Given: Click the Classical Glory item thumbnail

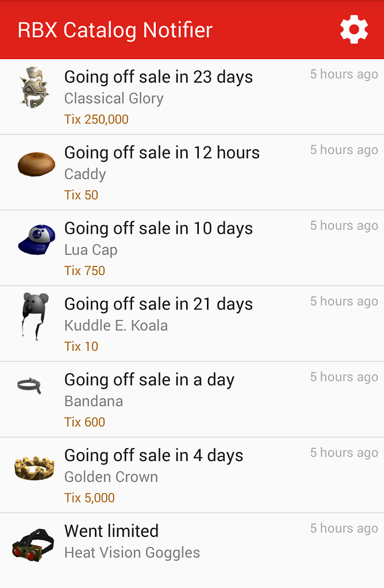Looking at the screenshot, I should (x=34, y=89).
